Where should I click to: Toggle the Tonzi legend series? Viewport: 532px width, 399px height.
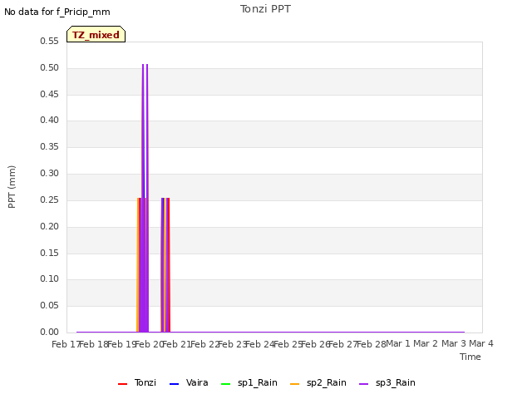pyautogui.click(x=137, y=382)
